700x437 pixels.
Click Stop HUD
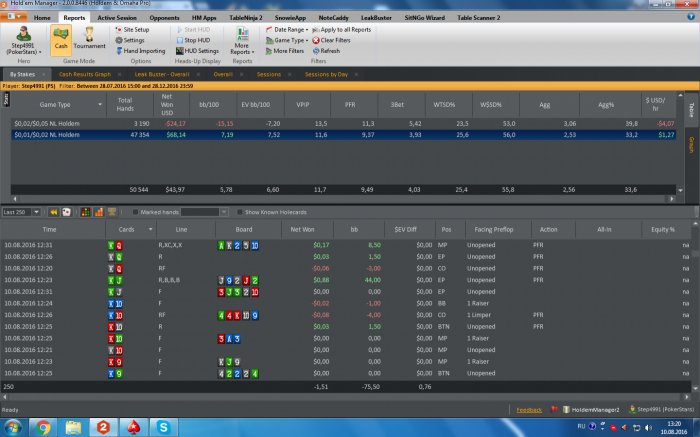pyautogui.click(x=193, y=40)
